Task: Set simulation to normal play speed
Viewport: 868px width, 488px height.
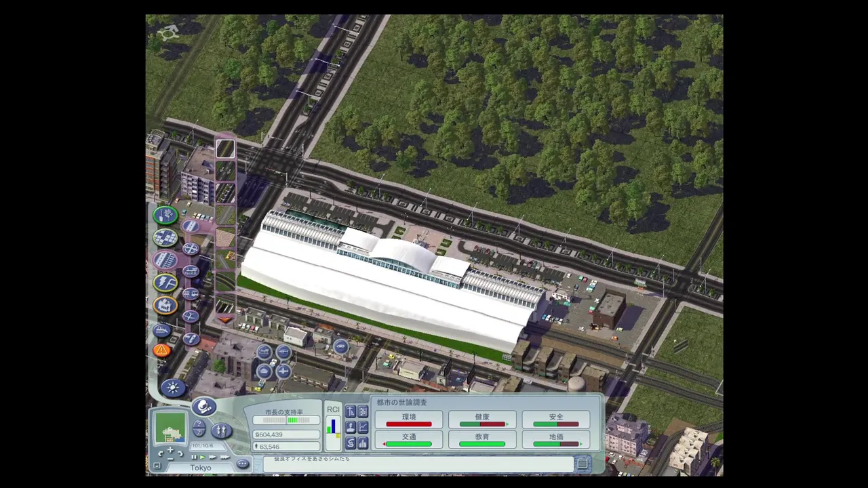Action: pyautogui.click(x=202, y=457)
